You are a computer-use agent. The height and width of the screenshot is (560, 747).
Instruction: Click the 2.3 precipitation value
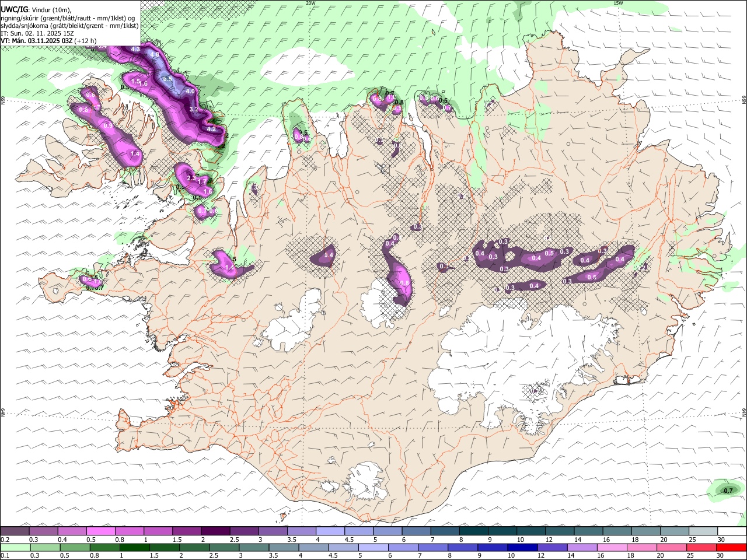point(191,178)
